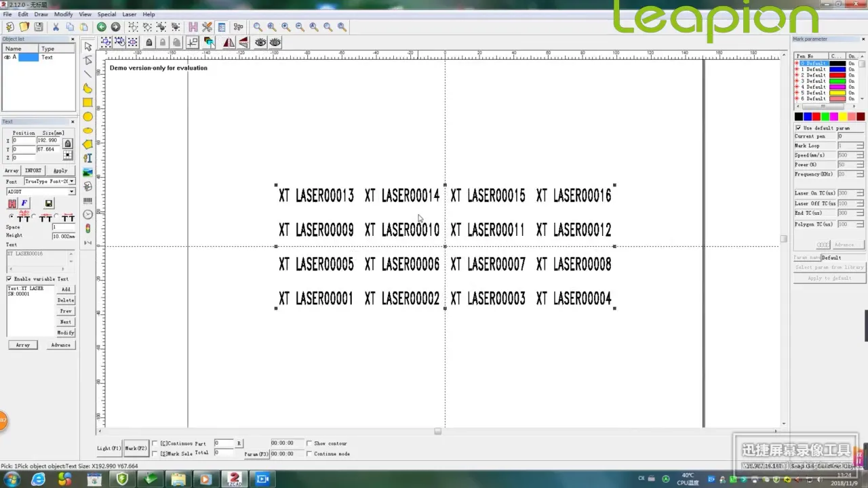
Task: Select the arrow Pick tool
Action: [87, 46]
